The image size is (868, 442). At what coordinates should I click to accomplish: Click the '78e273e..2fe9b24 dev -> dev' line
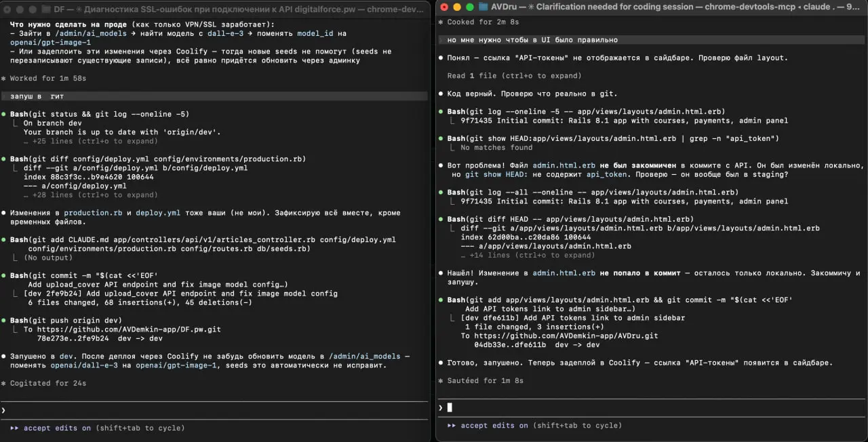pyautogui.click(x=100, y=338)
